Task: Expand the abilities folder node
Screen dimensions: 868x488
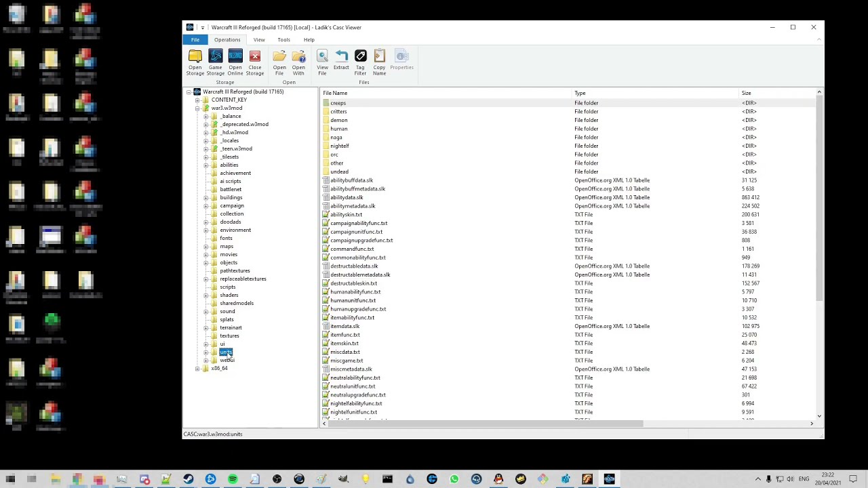Action: (x=205, y=165)
